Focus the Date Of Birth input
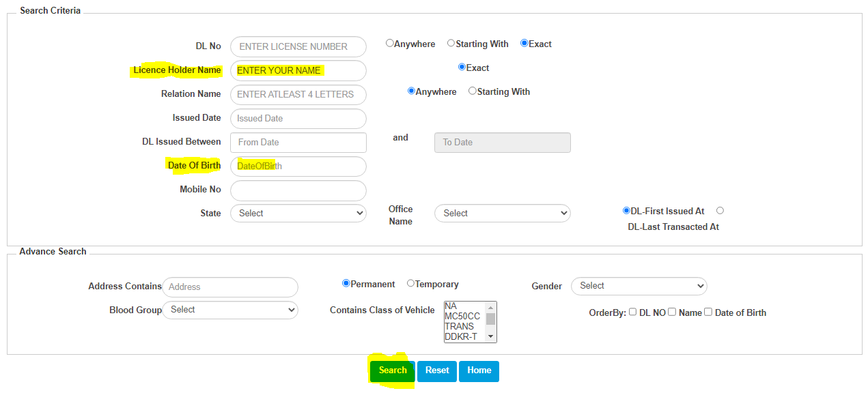The width and height of the screenshot is (868, 393). [x=298, y=166]
